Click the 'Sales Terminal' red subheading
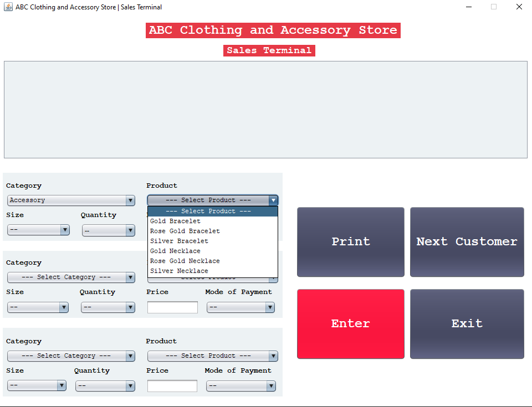The width and height of the screenshot is (532, 407). point(269,50)
